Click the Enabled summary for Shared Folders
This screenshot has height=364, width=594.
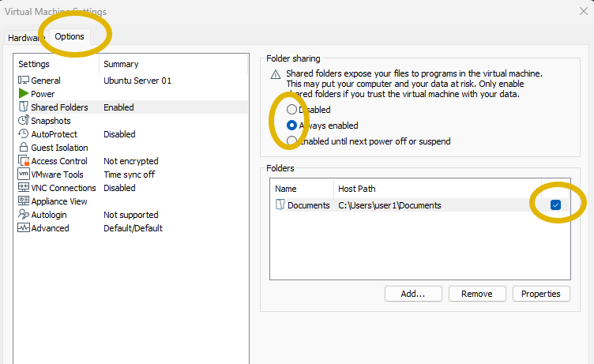pos(118,107)
